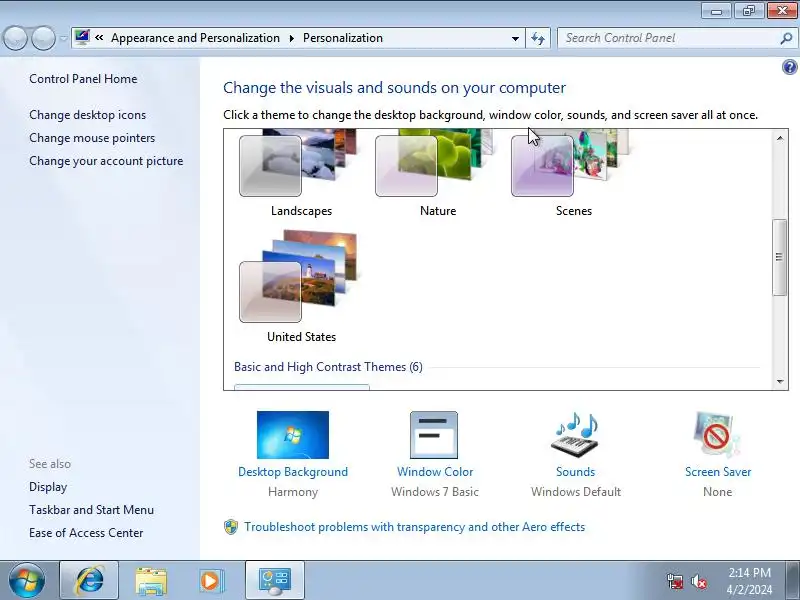
Task: Click the Screen Saver link
Action: (718, 472)
